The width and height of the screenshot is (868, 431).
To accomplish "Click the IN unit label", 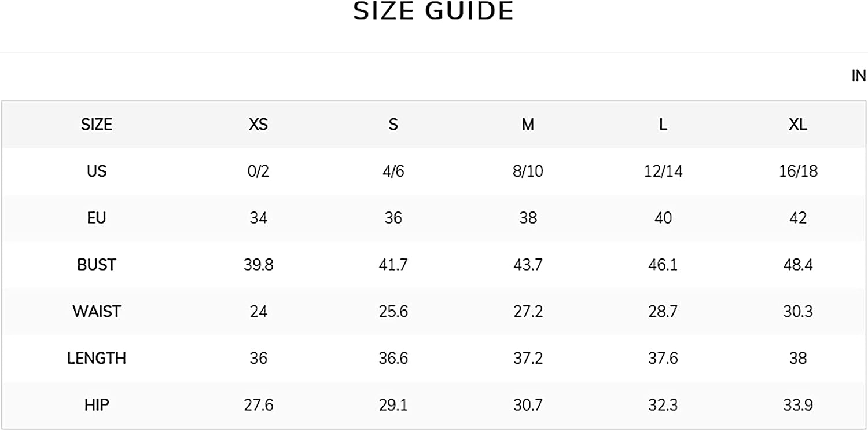I will tap(859, 75).
